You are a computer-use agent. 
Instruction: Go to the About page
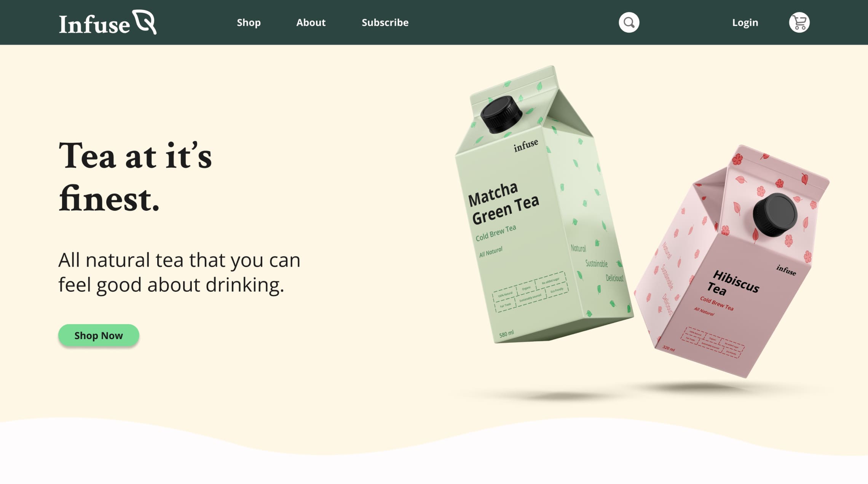click(x=311, y=22)
